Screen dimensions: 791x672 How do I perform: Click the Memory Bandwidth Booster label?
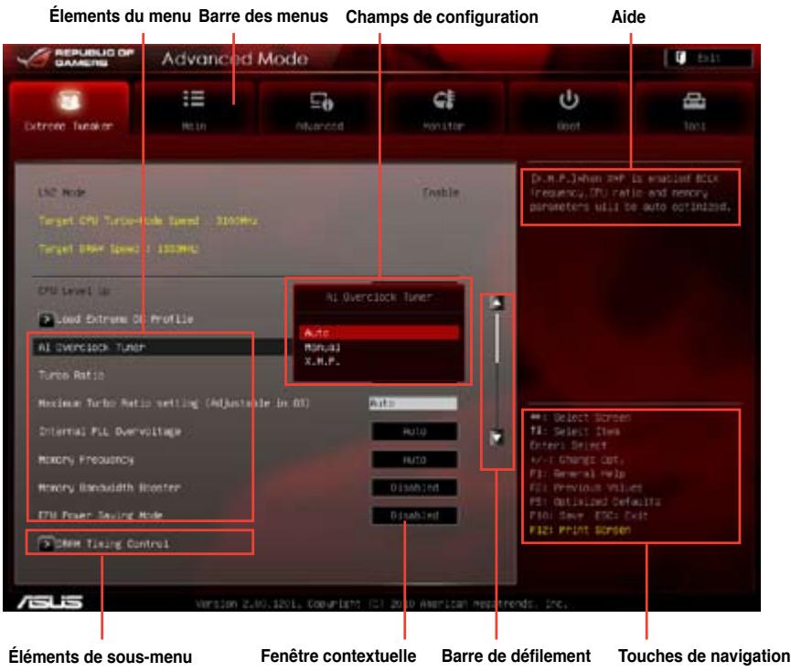pyautogui.click(x=110, y=487)
